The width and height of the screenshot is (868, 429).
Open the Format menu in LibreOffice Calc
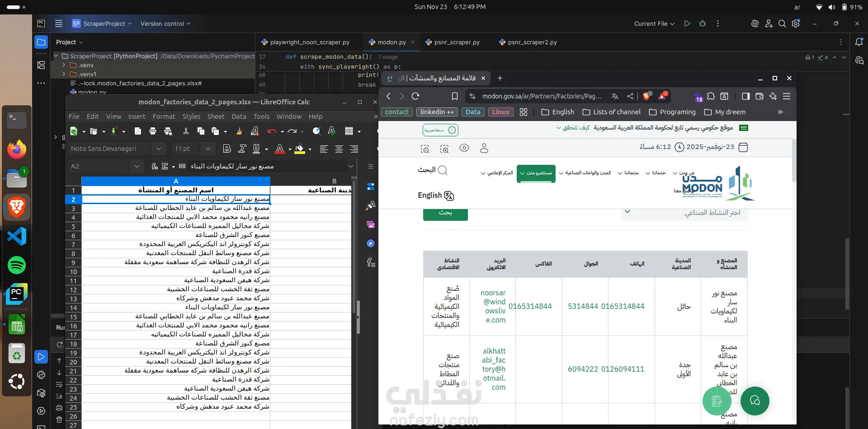(164, 117)
